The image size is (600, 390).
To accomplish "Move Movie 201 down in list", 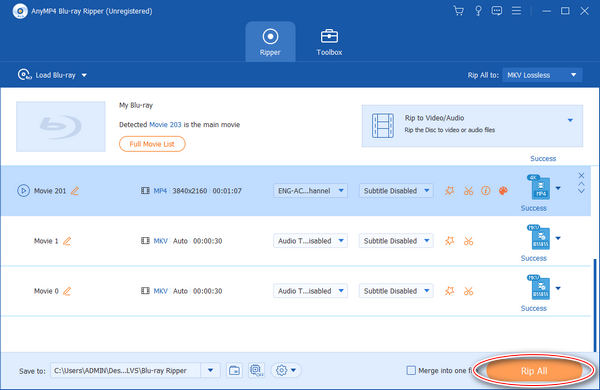I will (x=581, y=191).
